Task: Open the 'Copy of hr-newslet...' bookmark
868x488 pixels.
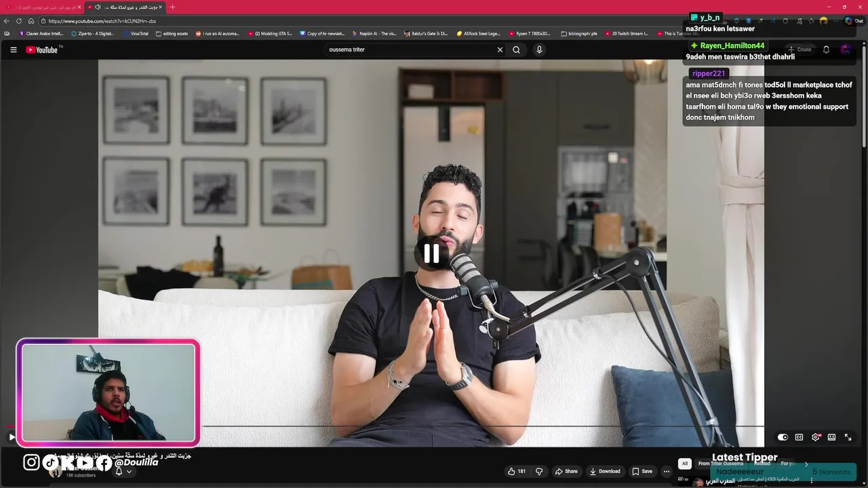Action: click(x=322, y=33)
